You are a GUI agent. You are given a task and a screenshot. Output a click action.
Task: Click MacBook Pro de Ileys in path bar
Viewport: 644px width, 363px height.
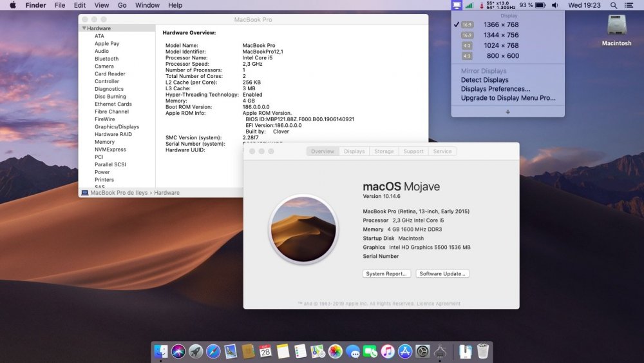click(x=118, y=193)
